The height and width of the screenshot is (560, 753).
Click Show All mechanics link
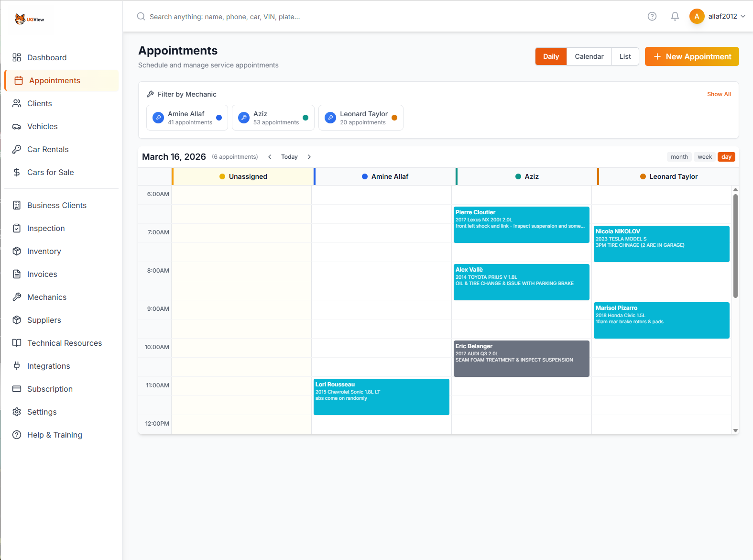click(719, 94)
